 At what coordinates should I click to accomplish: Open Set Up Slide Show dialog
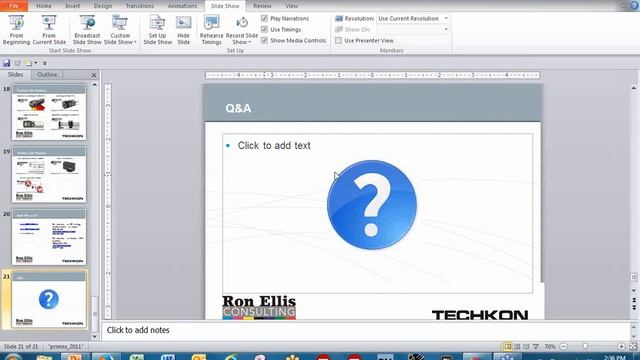point(158,30)
